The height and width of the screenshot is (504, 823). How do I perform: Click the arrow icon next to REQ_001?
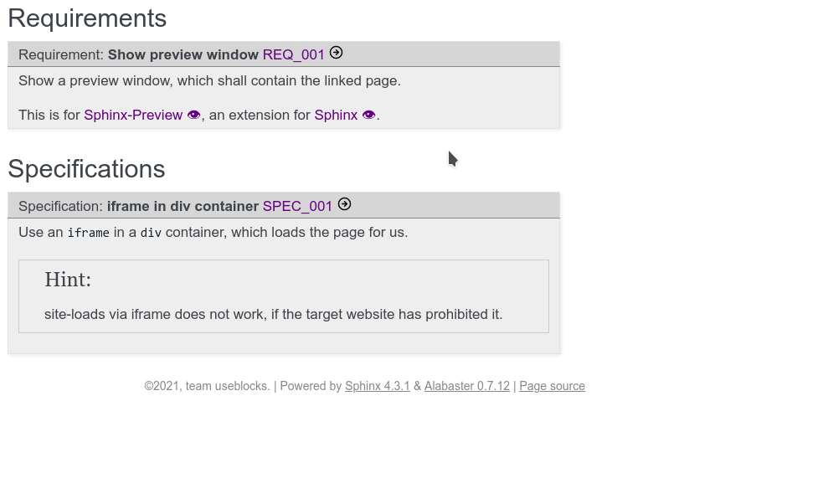pos(336,53)
